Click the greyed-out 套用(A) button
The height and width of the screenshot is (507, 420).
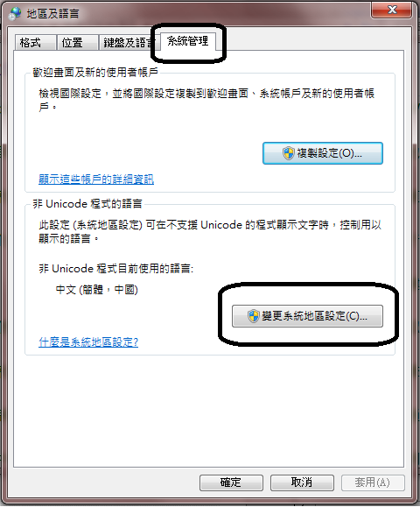pos(373,482)
